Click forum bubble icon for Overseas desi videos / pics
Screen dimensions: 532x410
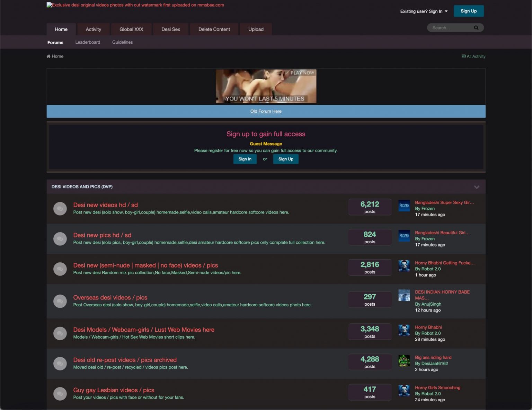click(x=60, y=301)
